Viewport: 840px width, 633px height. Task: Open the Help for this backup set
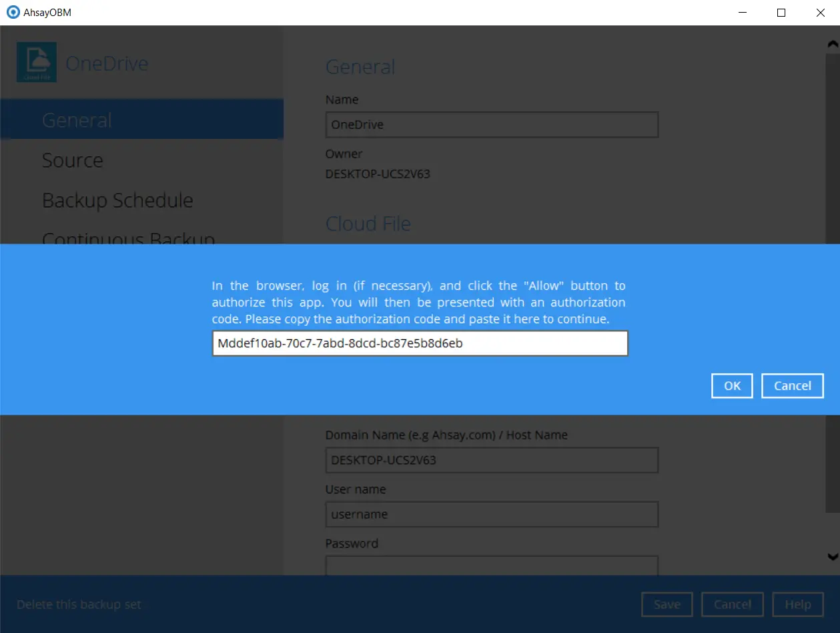[798, 604]
